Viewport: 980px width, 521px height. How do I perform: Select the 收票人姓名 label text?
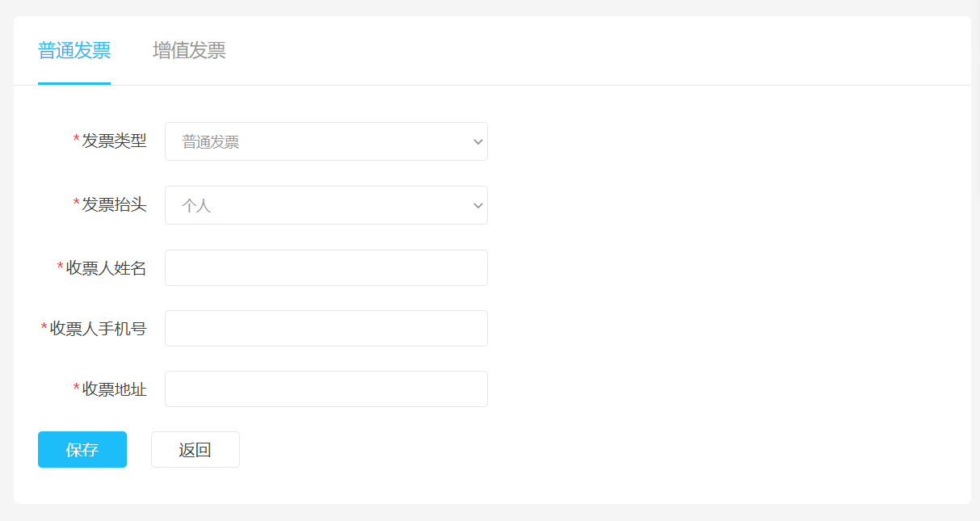tap(106, 268)
